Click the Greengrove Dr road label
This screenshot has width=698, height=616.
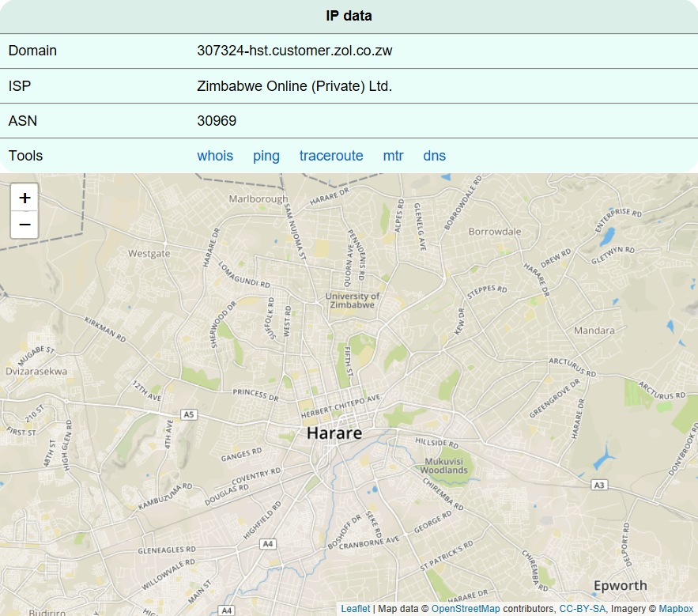click(x=555, y=399)
